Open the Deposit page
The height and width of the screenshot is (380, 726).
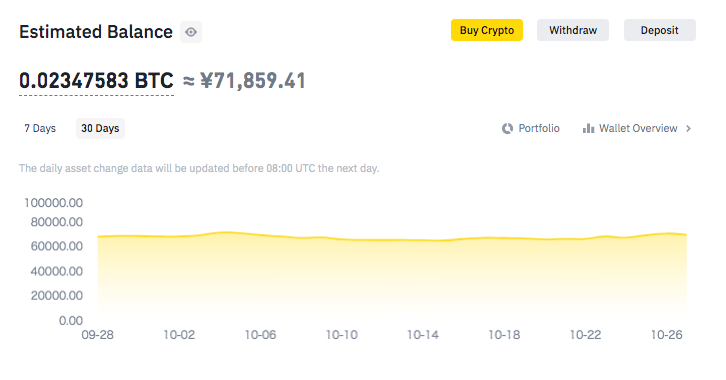click(x=659, y=30)
